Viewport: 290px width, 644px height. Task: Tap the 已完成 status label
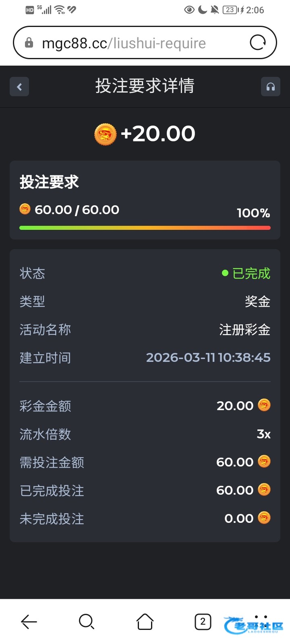[251, 274]
